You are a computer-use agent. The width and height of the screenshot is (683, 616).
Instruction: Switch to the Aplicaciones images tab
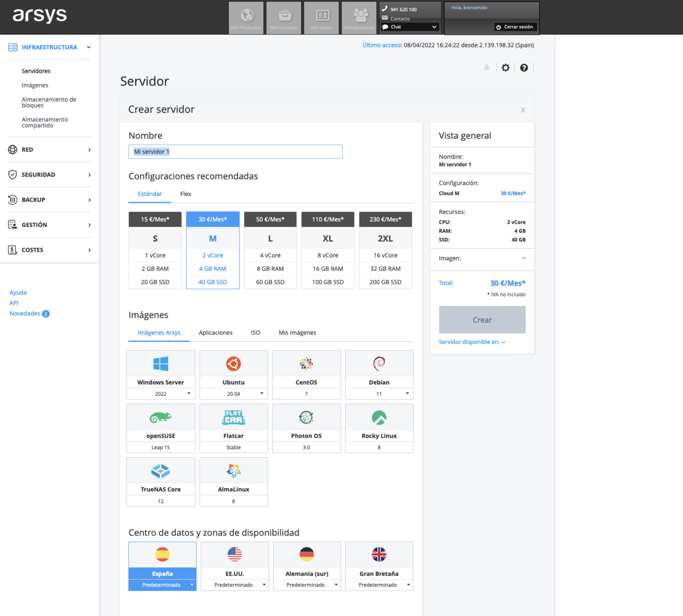click(215, 333)
